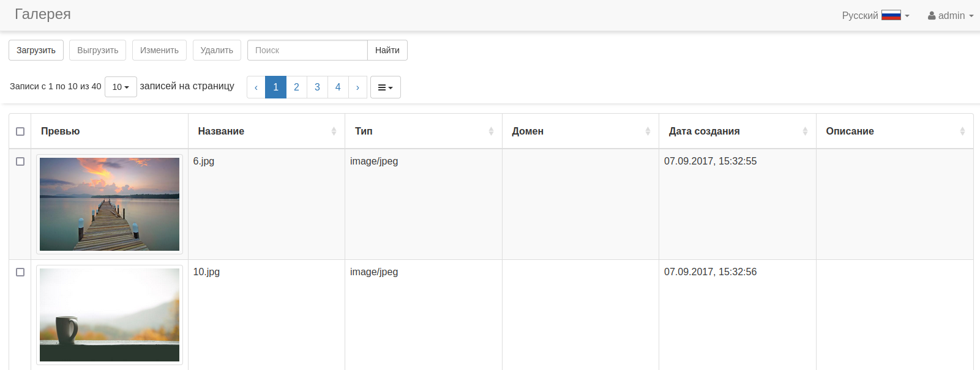Click the Тип column sort arrows
The width and height of the screenshot is (980, 370).
pos(491,131)
